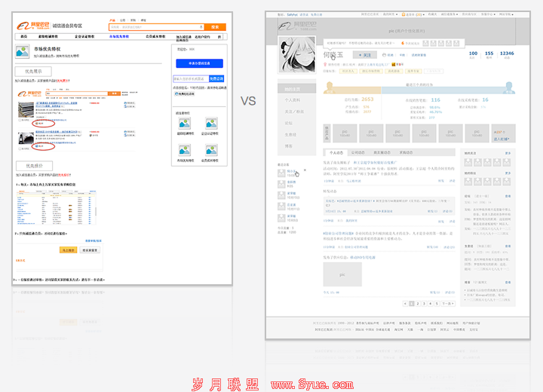Screen dimensions: 543x392
Task: Switch to the 公司动态 tab
Action: click(357, 152)
